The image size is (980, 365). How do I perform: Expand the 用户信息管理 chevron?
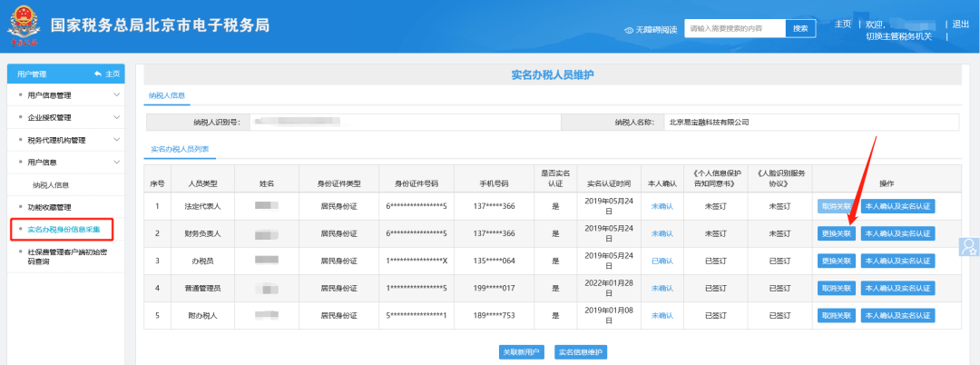click(116, 95)
